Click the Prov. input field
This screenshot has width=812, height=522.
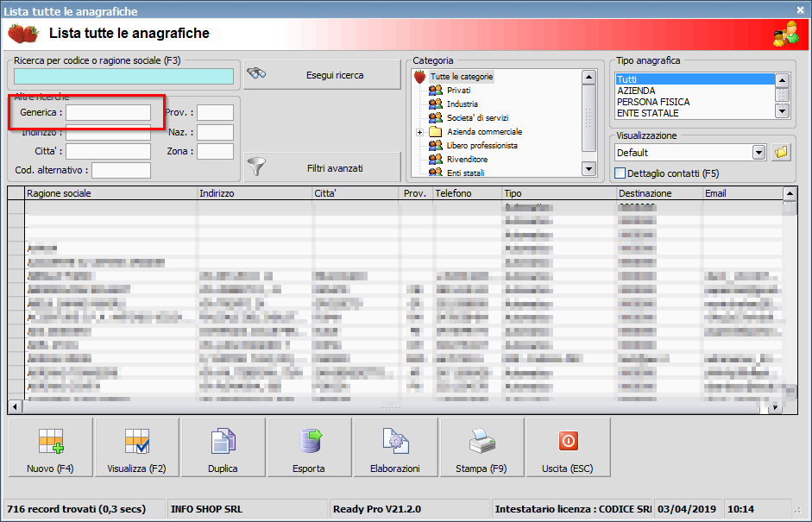click(216, 112)
